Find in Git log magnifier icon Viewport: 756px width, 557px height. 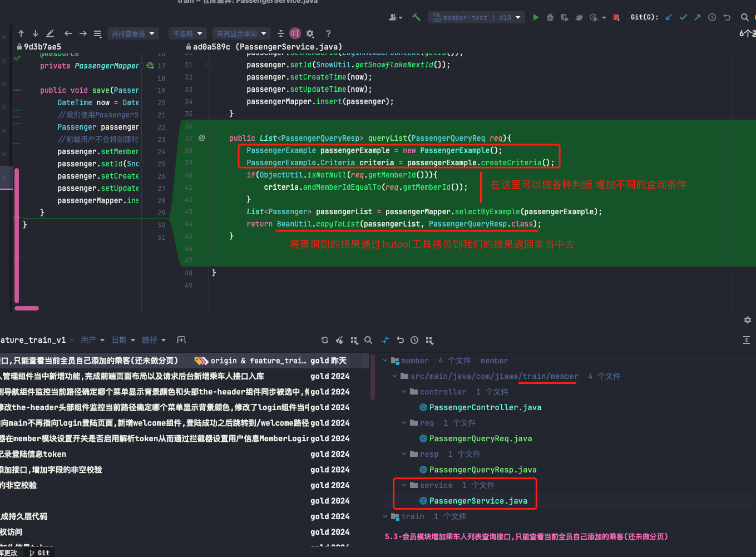pos(368,340)
